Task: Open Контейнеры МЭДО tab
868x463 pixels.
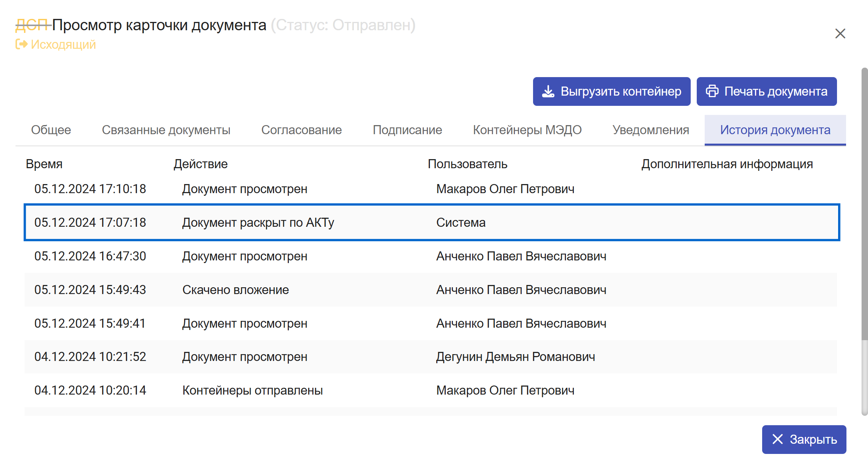Action: (x=527, y=130)
